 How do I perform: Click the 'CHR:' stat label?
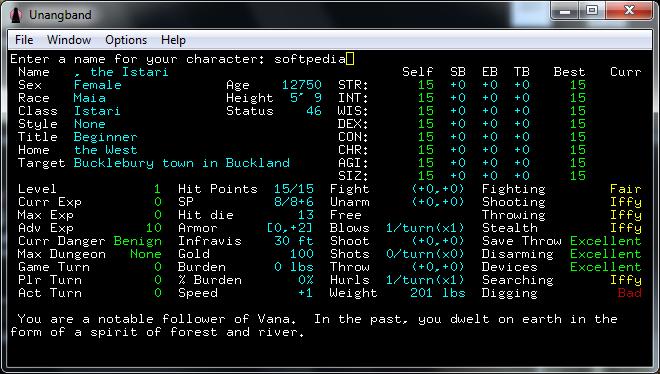[353, 150]
